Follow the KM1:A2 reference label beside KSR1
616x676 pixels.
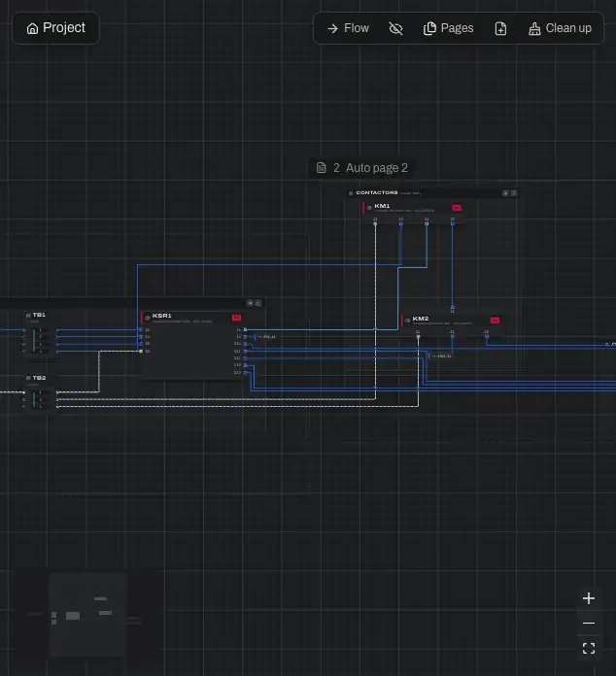click(x=266, y=337)
